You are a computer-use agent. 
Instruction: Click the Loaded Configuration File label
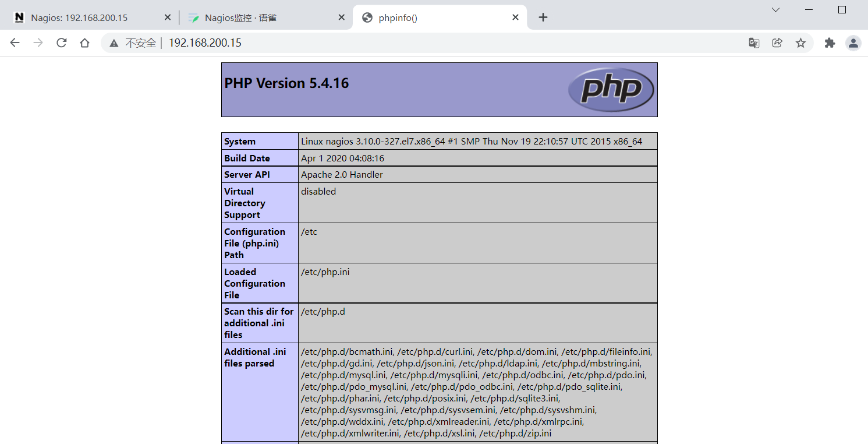(254, 284)
